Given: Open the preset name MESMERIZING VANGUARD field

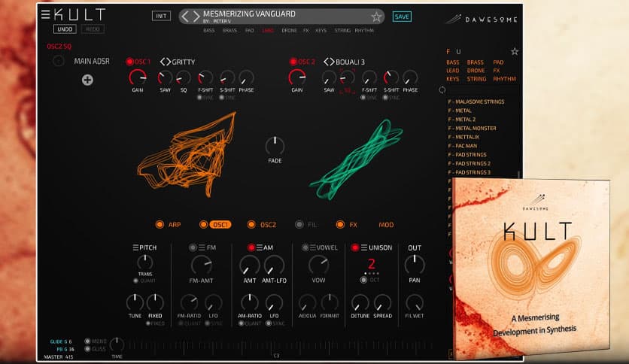Looking at the screenshot, I should point(249,14).
